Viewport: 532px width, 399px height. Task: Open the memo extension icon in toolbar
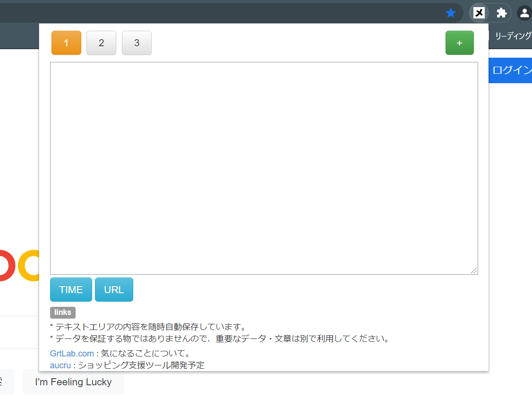point(479,13)
